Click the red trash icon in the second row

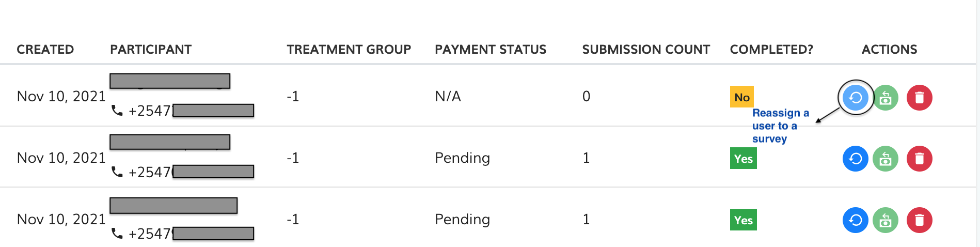click(919, 159)
